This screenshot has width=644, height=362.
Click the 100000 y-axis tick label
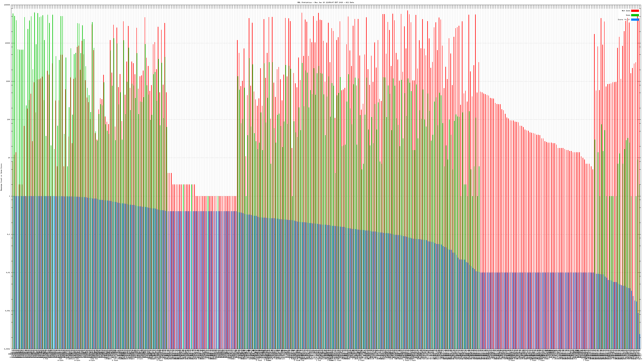pos(7,5)
